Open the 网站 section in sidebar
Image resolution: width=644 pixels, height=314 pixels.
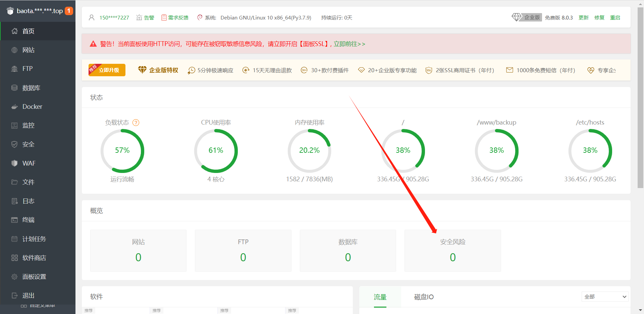29,50
